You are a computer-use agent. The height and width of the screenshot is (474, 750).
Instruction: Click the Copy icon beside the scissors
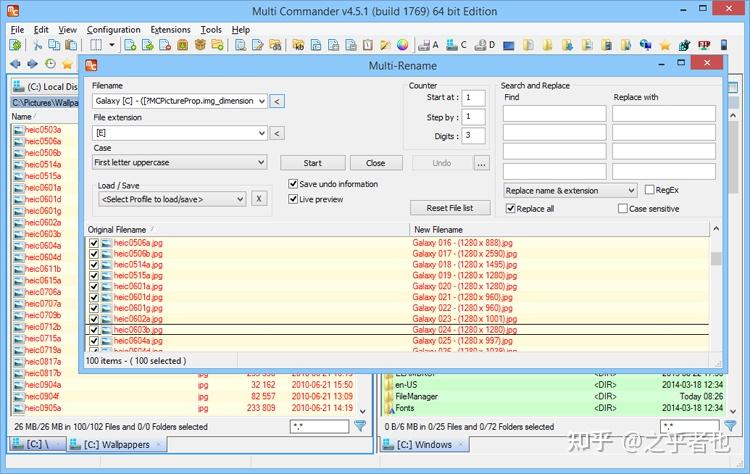[x=54, y=45]
